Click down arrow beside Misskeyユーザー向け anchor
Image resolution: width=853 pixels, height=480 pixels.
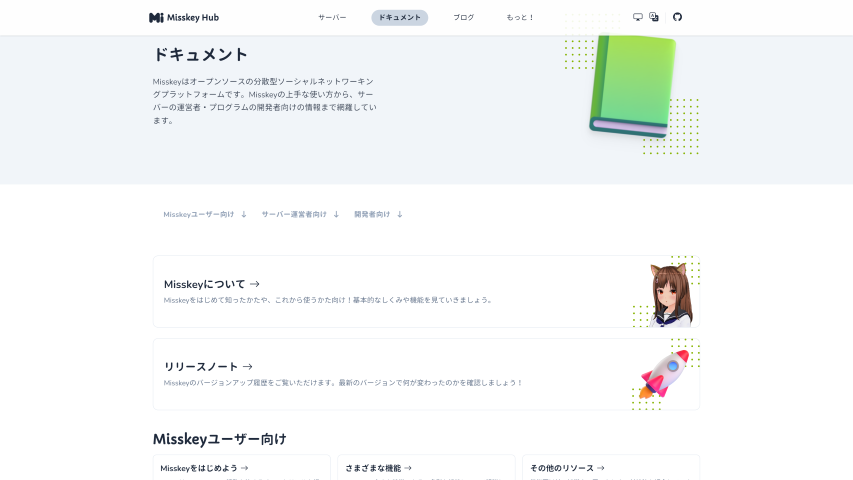pos(244,214)
